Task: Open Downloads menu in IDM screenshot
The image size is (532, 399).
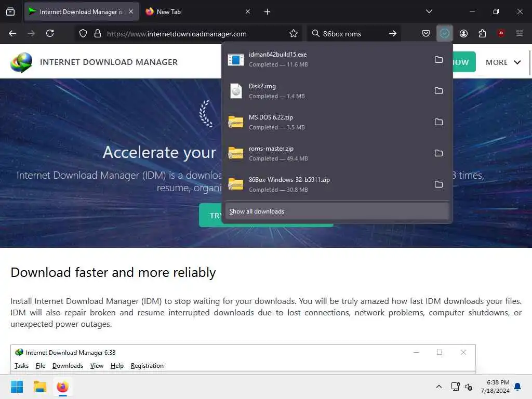Action: point(68,365)
